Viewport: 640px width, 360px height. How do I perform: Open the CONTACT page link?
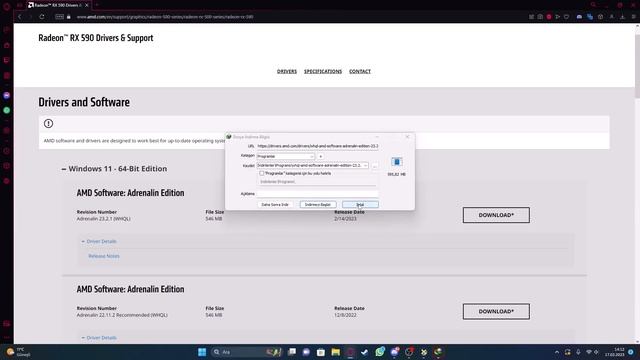360,71
